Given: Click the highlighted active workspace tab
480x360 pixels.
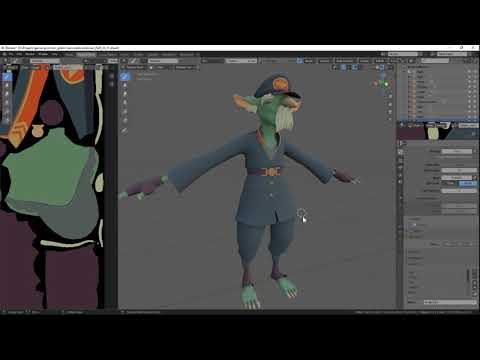Looking at the screenshot, I should tap(86, 54).
